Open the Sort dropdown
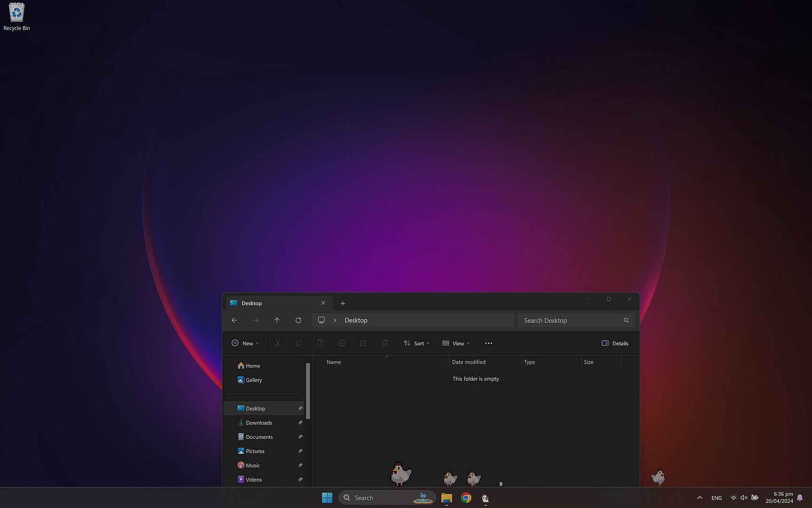This screenshot has height=508, width=812. tap(416, 343)
